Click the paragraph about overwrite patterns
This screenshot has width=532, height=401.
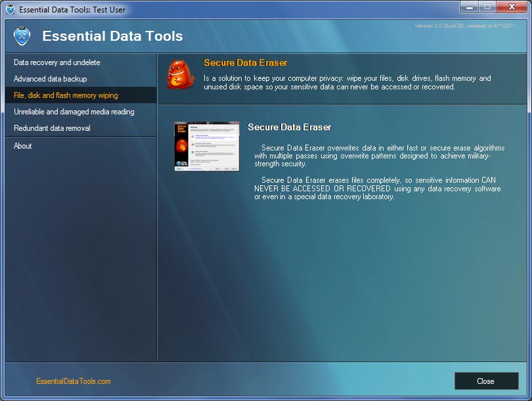pyautogui.click(x=380, y=156)
